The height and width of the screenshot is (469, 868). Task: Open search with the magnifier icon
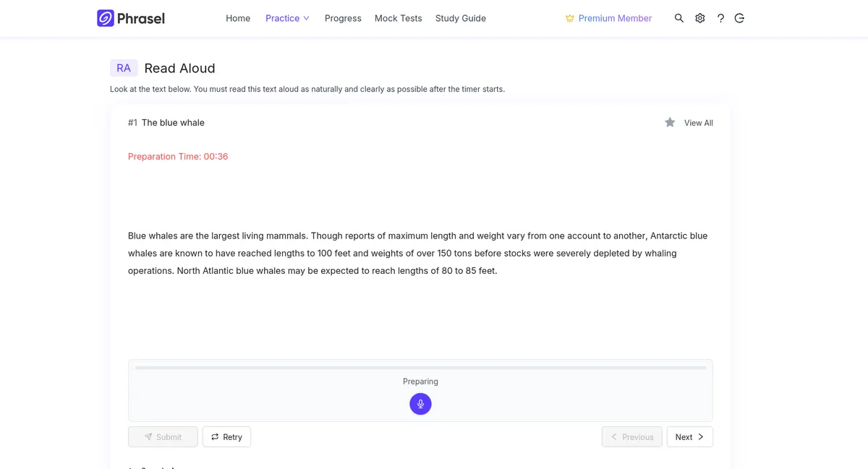tap(679, 18)
